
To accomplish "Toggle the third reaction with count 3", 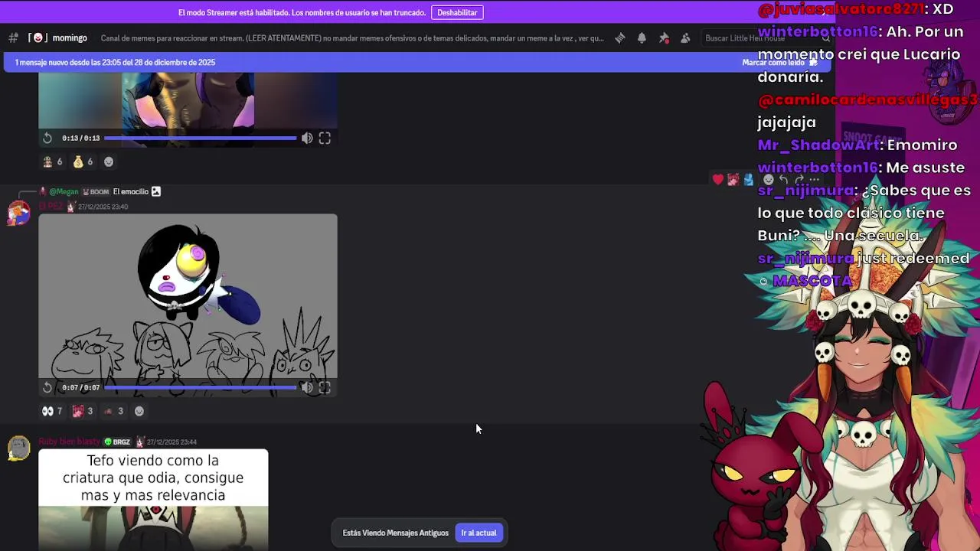I will [x=113, y=411].
